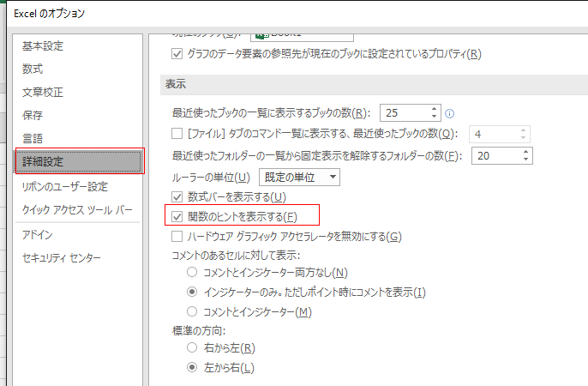Choose 右から左 direction
This screenshot has width=588, height=386.
(192, 347)
